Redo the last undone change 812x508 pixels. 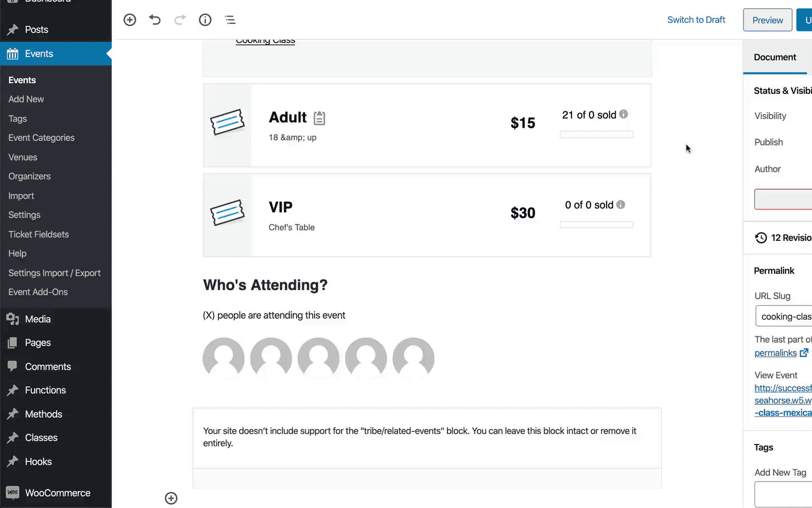point(180,20)
